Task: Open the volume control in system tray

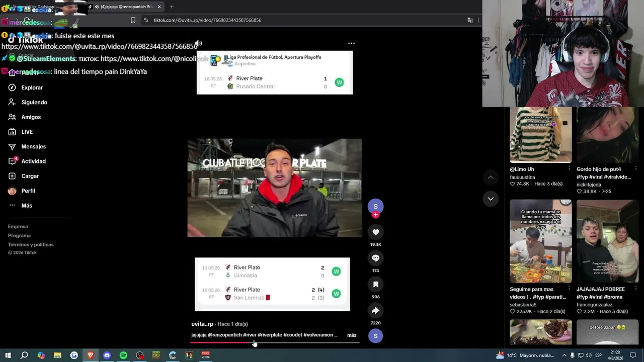Action: point(589,355)
